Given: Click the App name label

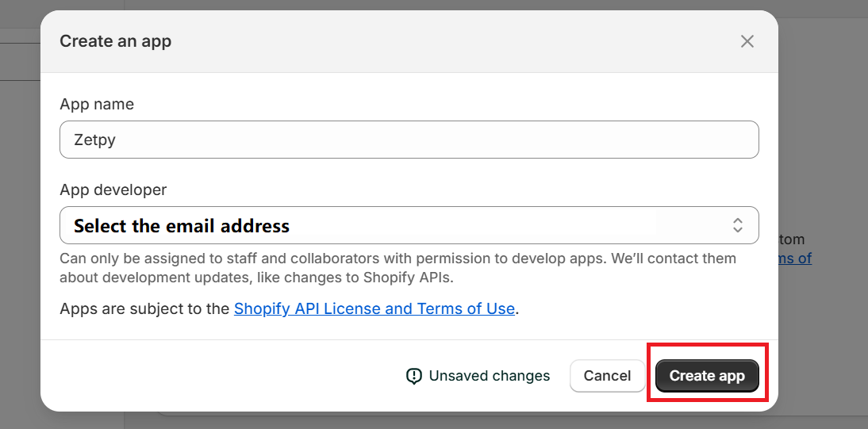Looking at the screenshot, I should (x=97, y=105).
